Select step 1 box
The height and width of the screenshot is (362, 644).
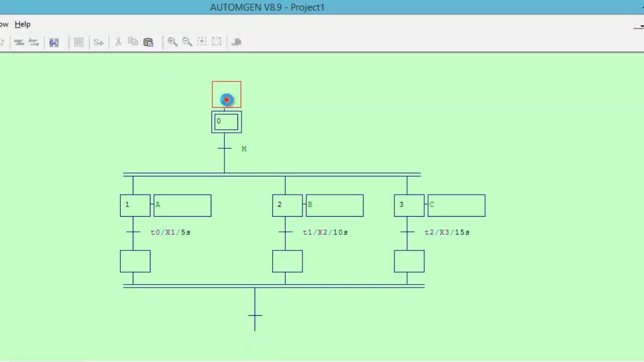pos(135,206)
